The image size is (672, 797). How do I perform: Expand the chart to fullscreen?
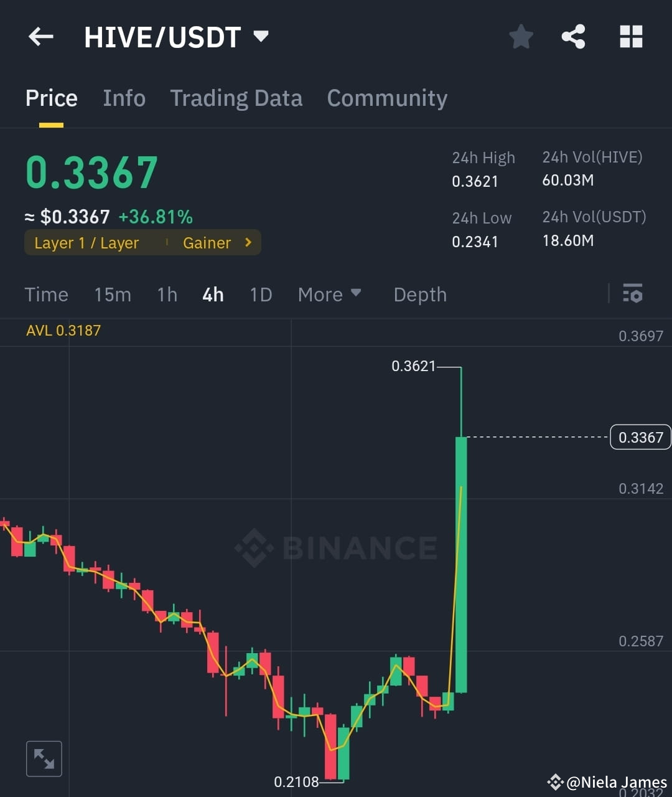pos(44,758)
